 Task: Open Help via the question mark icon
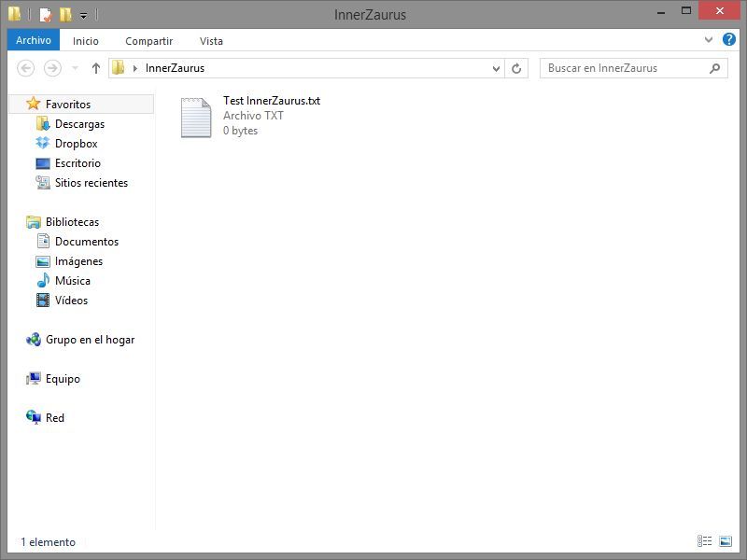pos(729,39)
